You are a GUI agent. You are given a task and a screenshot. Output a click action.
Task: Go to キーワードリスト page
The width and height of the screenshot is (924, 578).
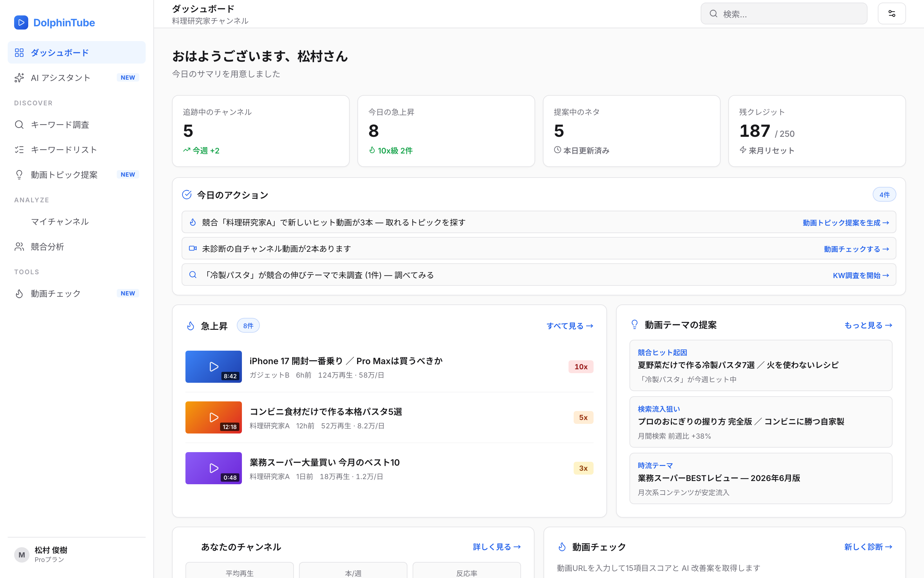tap(76, 149)
